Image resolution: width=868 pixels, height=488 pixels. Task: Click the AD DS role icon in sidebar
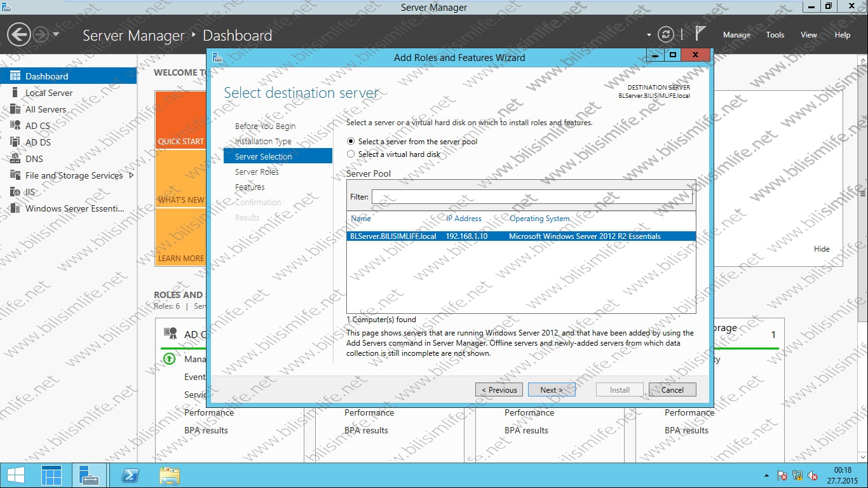(x=15, y=142)
